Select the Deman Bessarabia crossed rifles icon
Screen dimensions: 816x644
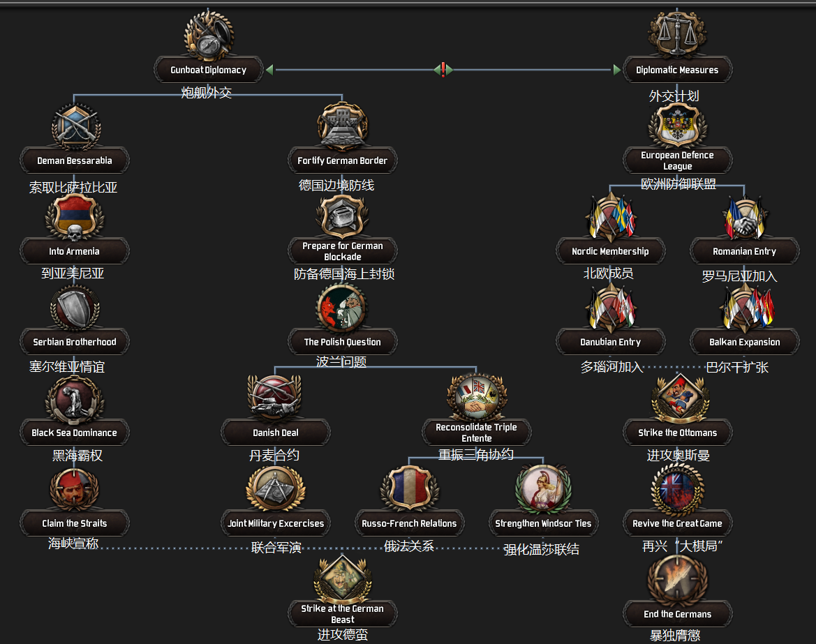point(76,128)
